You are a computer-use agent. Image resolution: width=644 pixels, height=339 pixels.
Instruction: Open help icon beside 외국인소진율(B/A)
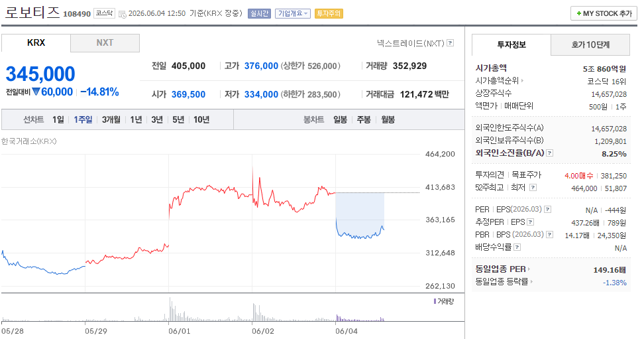click(x=549, y=153)
